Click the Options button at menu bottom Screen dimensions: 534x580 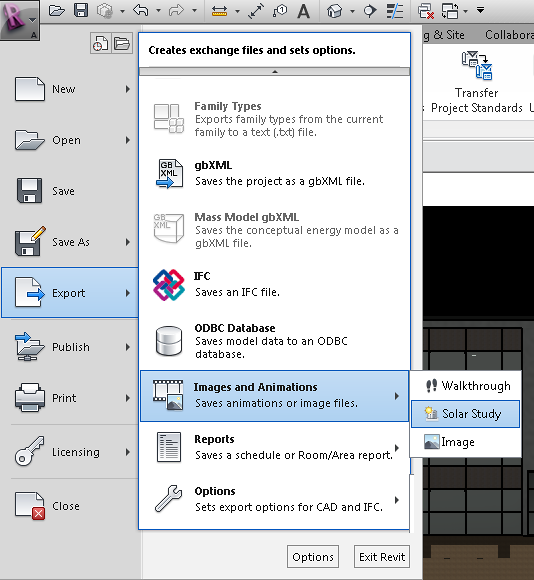pos(313,556)
